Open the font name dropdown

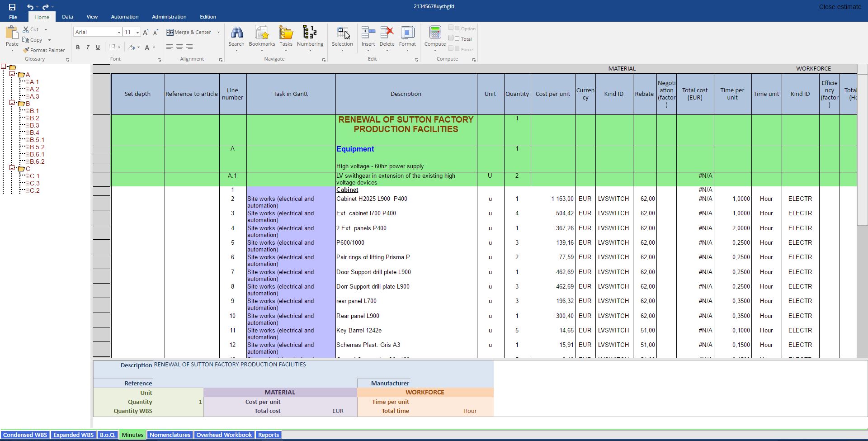point(119,32)
